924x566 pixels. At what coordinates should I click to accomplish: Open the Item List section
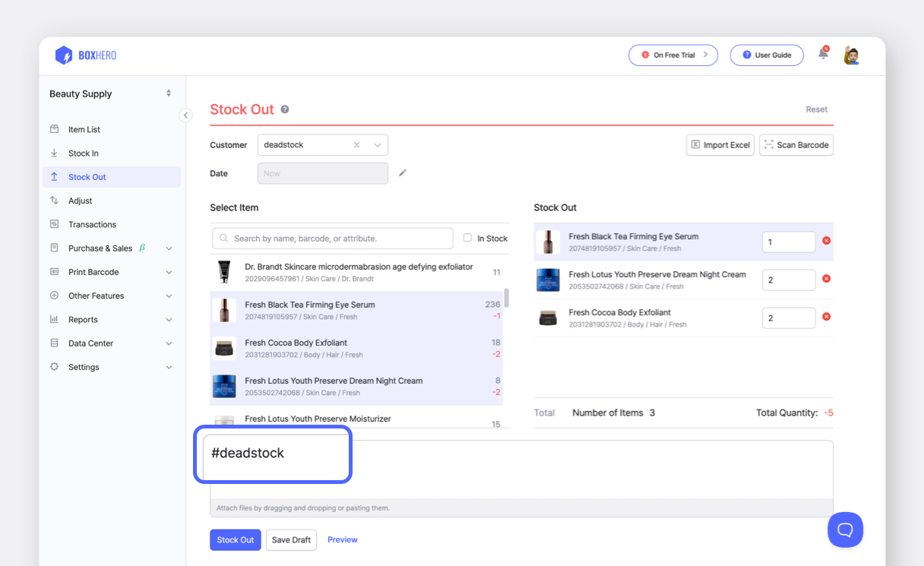pos(85,128)
